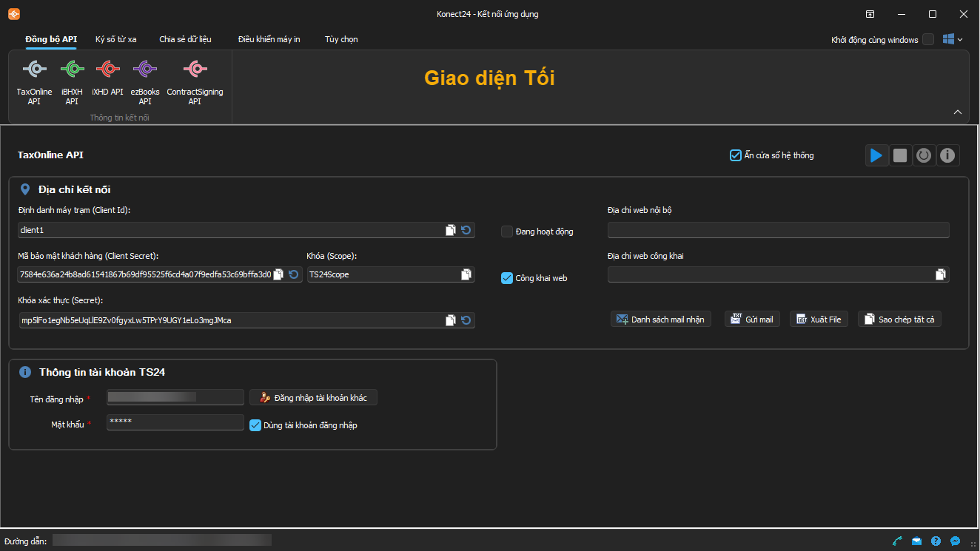Restart the service with circular arrow button

click(924, 155)
